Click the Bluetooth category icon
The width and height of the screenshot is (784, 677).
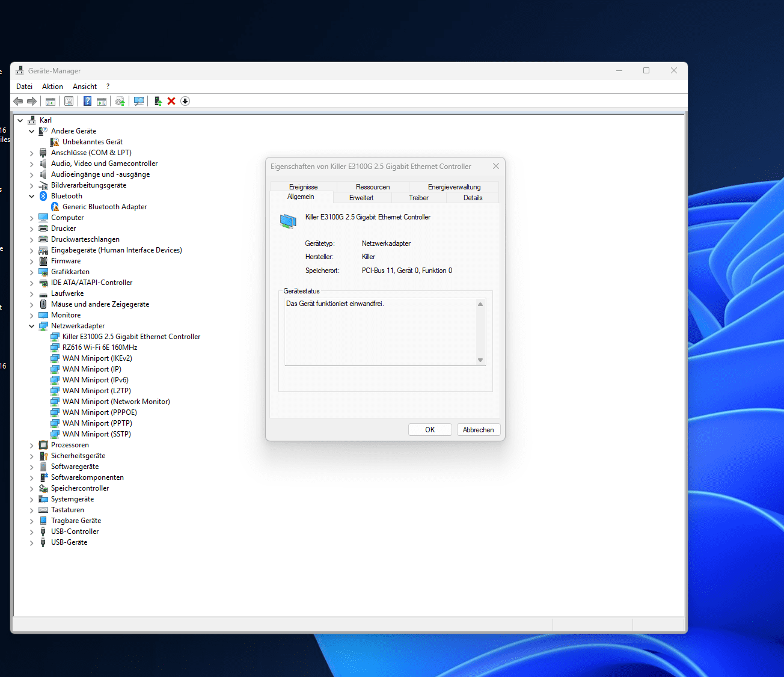coord(43,196)
